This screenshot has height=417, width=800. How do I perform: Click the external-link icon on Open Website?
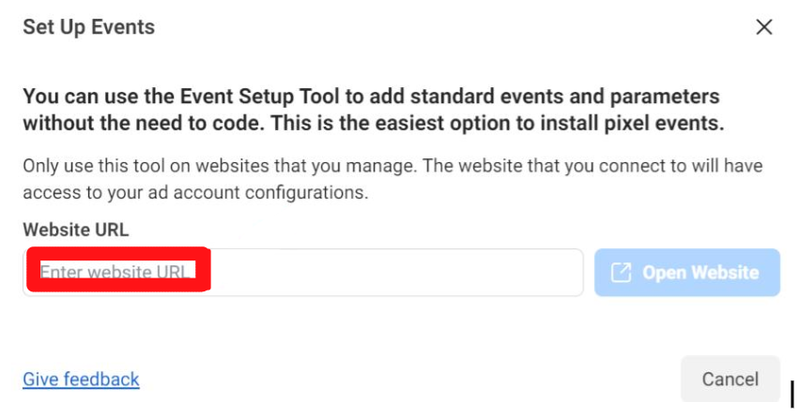[620, 273]
